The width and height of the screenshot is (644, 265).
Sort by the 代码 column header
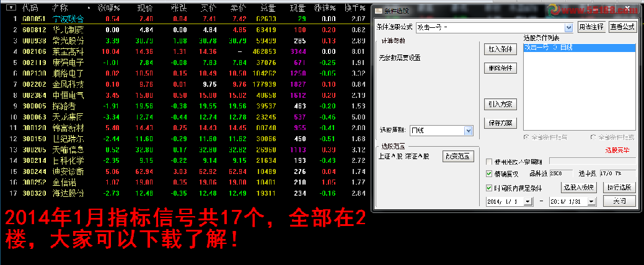pos(30,8)
